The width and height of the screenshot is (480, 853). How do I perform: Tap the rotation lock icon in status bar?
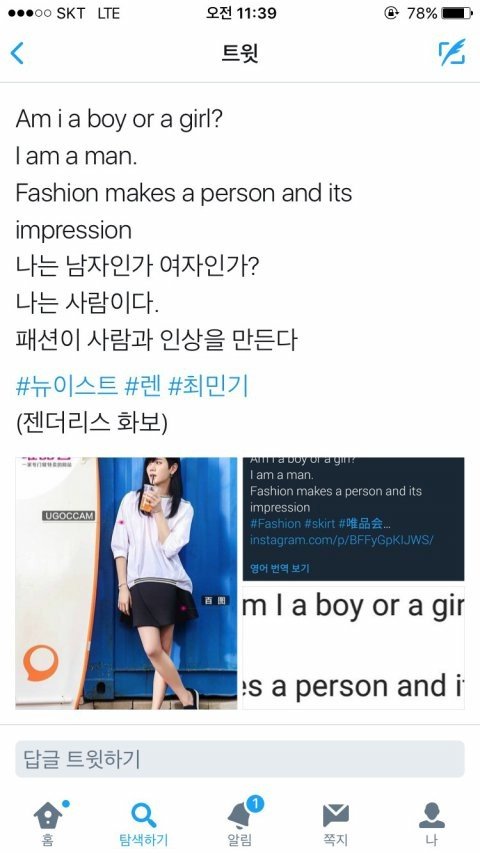click(x=391, y=13)
